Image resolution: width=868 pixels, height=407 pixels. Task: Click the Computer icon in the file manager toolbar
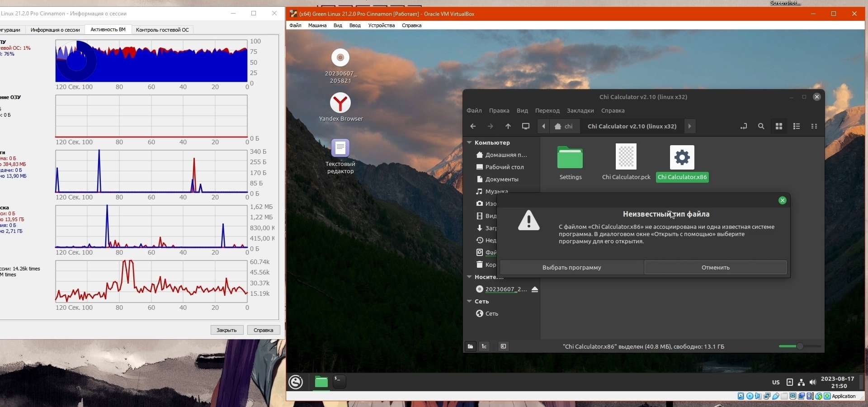pos(526,127)
